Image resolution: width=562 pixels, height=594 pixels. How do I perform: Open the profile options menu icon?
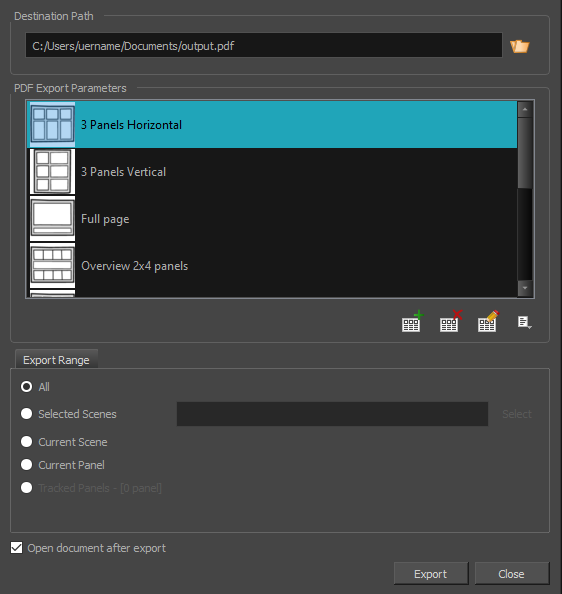pos(525,323)
